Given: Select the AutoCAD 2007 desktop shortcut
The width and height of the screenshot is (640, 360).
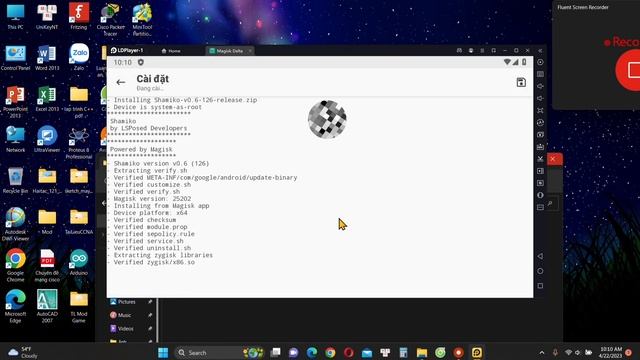Looking at the screenshot, I should [x=47, y=306].
